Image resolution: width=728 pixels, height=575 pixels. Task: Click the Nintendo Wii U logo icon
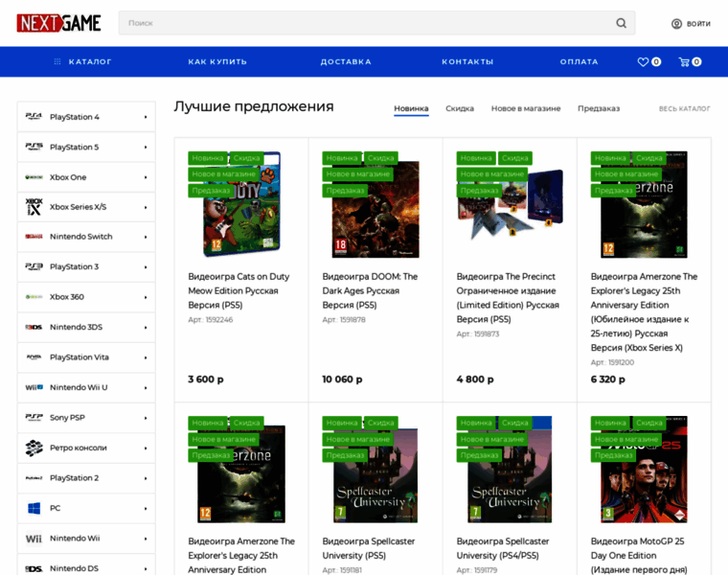pyautogui.click(x=34, y=387)
